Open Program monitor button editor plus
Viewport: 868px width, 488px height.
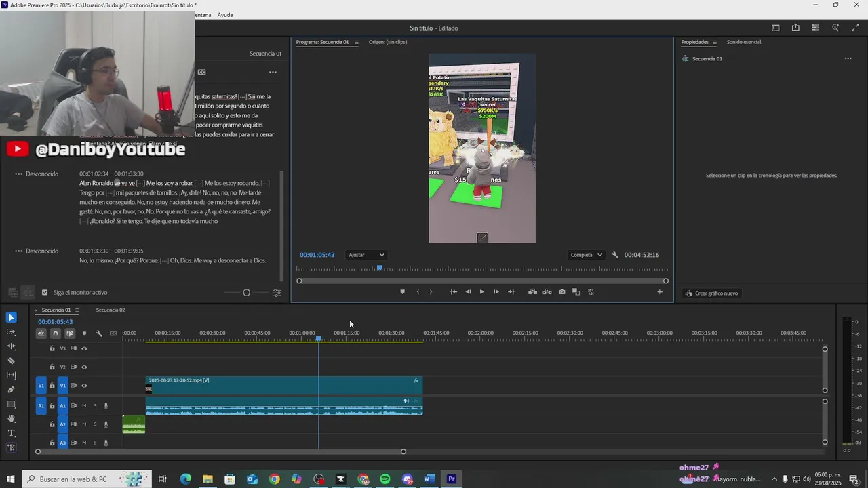click(x=660, y=292)
